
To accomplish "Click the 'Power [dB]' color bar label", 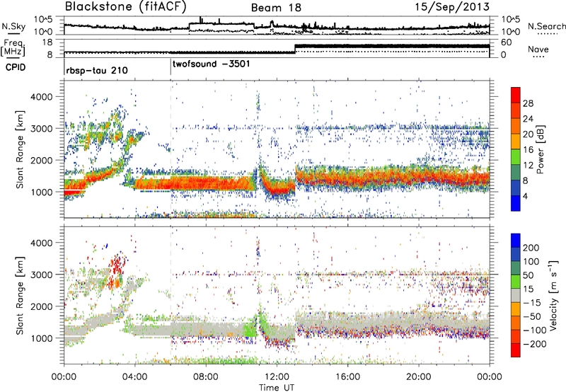I will click(x=540, y=149).
